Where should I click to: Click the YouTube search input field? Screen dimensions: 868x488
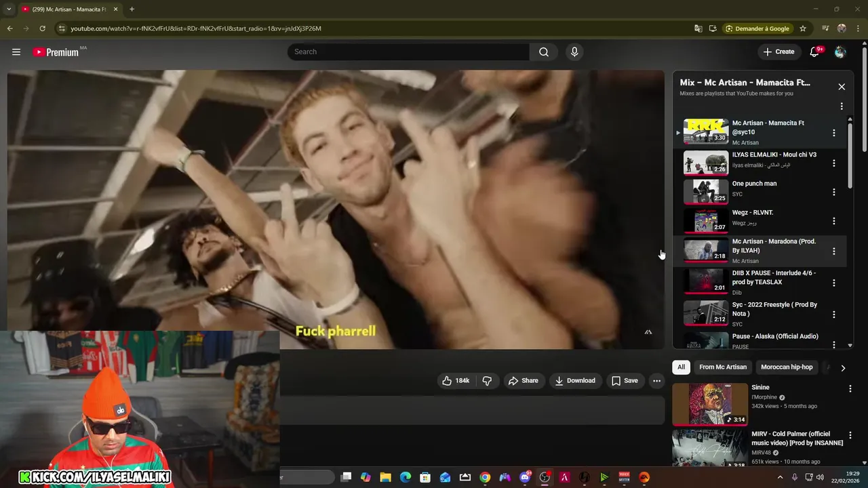coord(408,52)
